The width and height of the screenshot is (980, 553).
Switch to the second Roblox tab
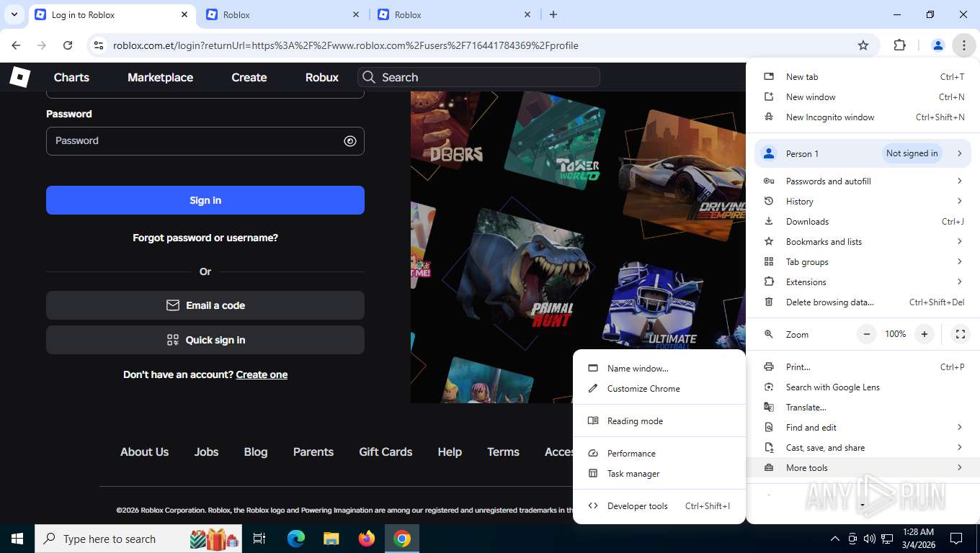pos(282,14)
